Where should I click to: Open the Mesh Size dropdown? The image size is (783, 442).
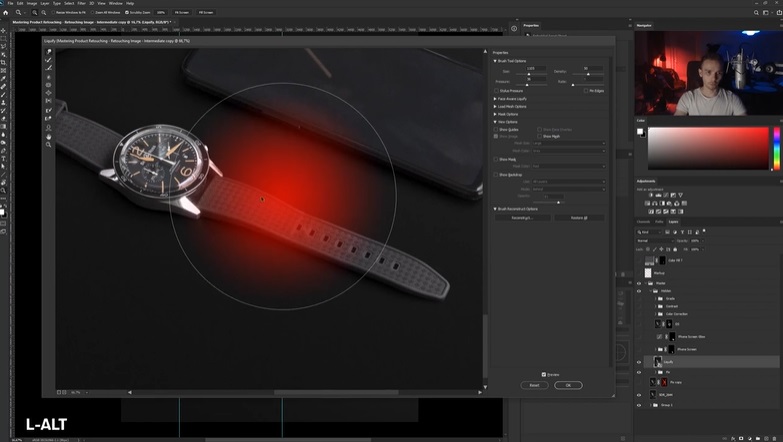tap(569, 143)
